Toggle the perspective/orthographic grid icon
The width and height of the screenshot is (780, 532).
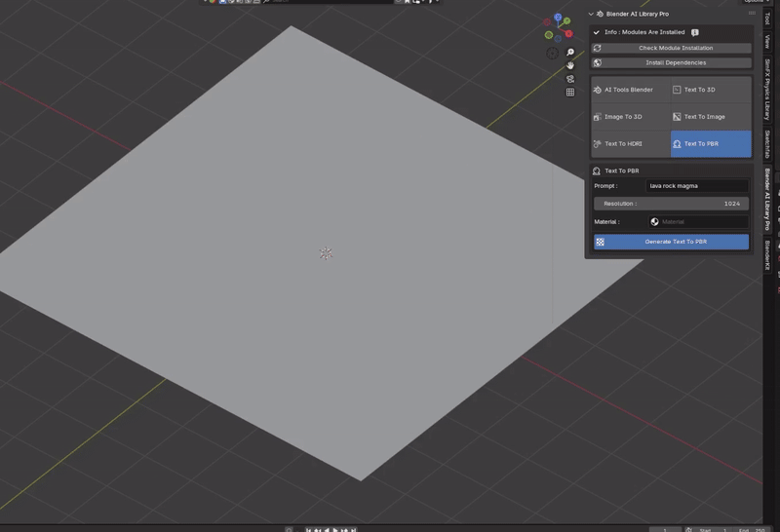tap(570, 93)
